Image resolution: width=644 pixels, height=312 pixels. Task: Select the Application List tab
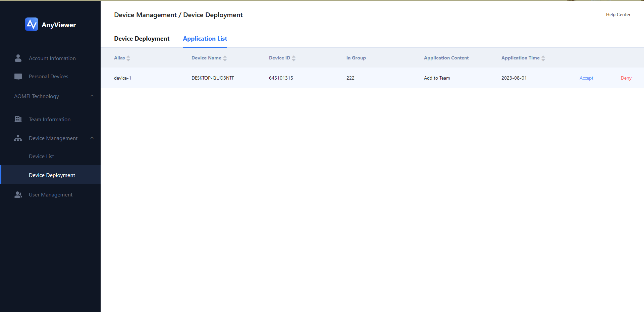205,39
